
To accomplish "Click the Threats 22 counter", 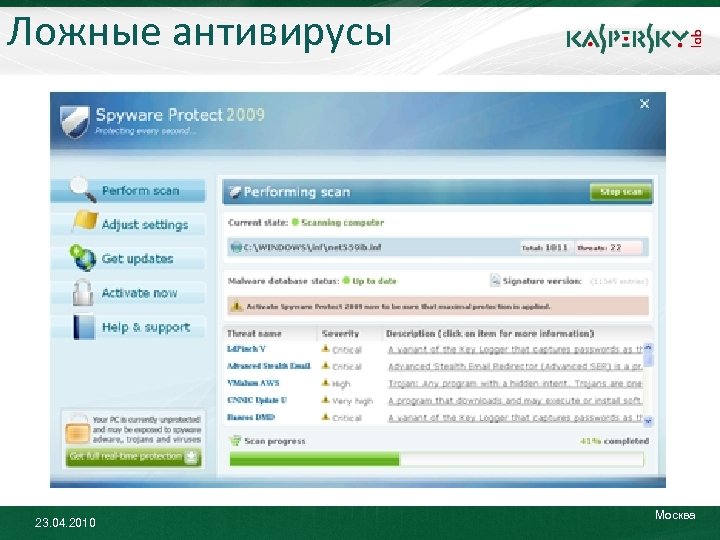I will pos(608,248).
